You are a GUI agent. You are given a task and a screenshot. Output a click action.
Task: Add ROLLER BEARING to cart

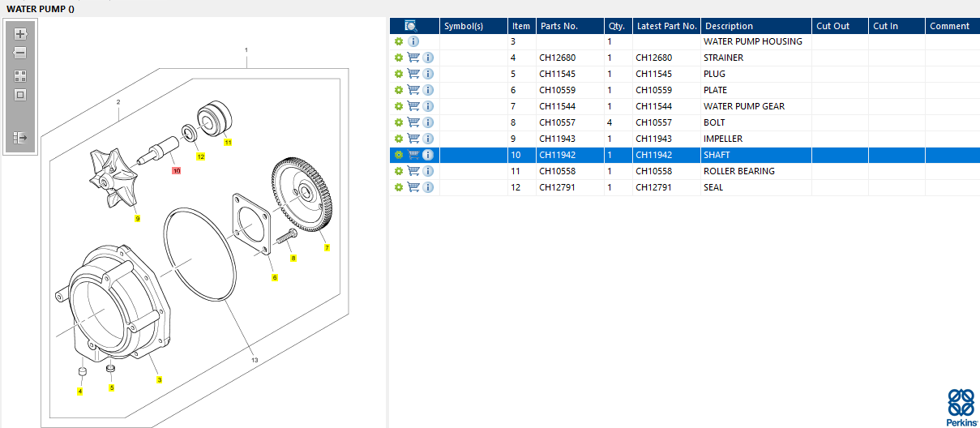coord(413,171)
